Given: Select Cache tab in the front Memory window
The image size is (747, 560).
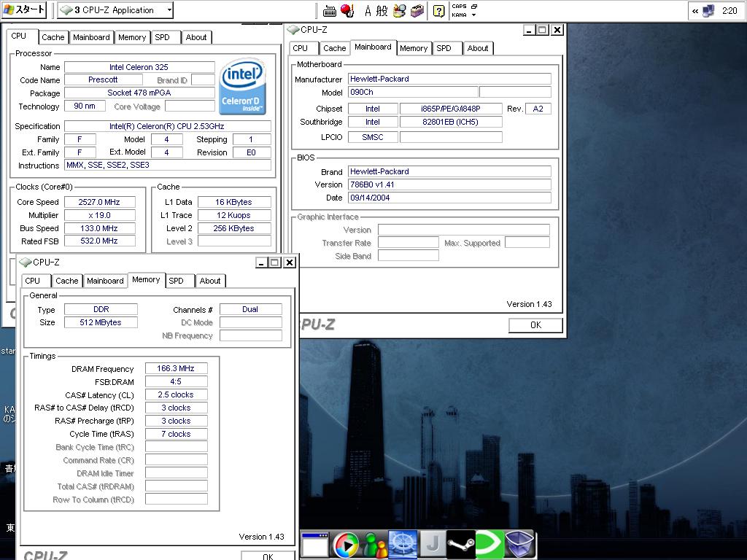Looking at the screenshot, I should click(x=66, y=281).
